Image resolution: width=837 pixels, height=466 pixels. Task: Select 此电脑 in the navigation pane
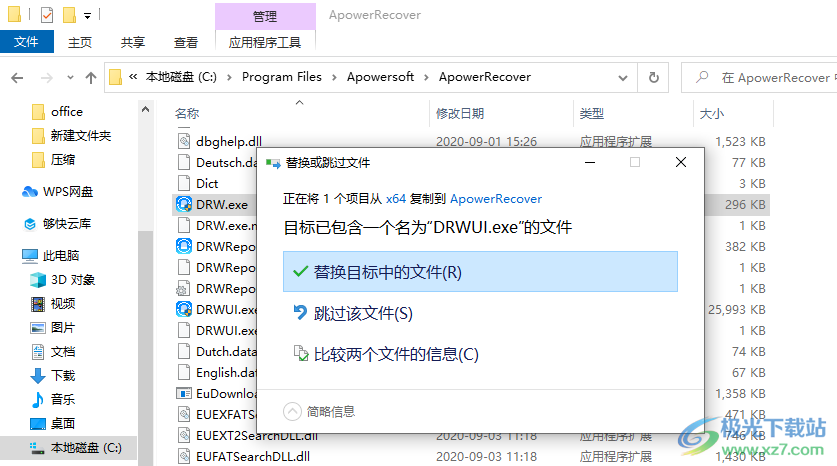pyautogui.click(x=61, y=256)
